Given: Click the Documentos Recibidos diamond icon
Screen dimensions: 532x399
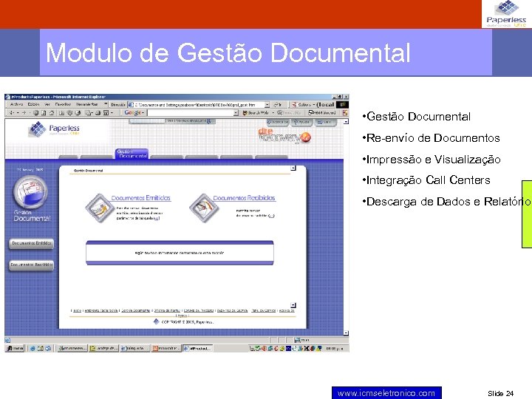Looking at the screenshot, I should [x=204, y=208].
